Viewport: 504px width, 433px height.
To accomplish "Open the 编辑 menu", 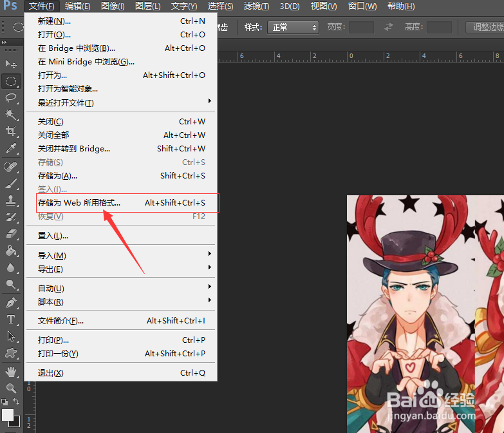I will pyautogui.click(x=77, y=6).
